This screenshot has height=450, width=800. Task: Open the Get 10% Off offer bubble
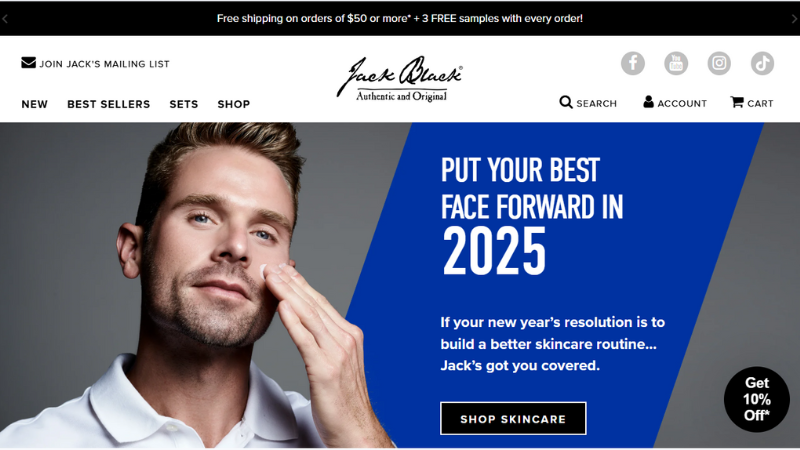pos(757,399)
